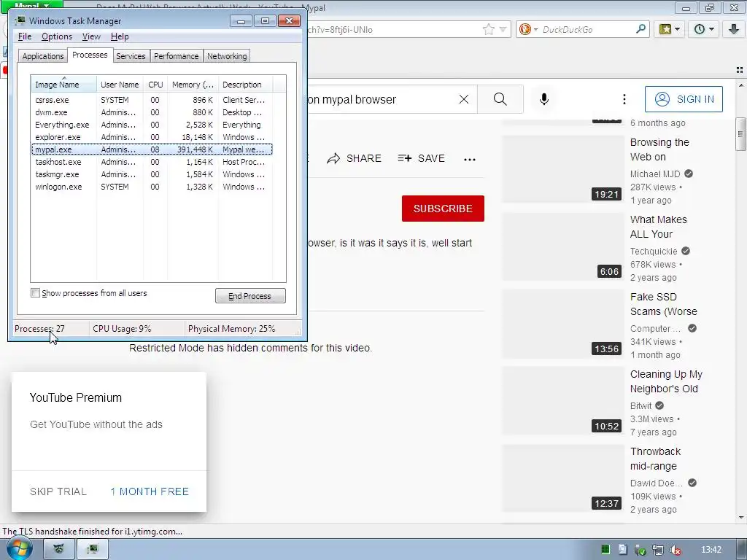Open Task Manager Help menu
The width and height of the screenshot is (747, 560).
pos(120,36)
